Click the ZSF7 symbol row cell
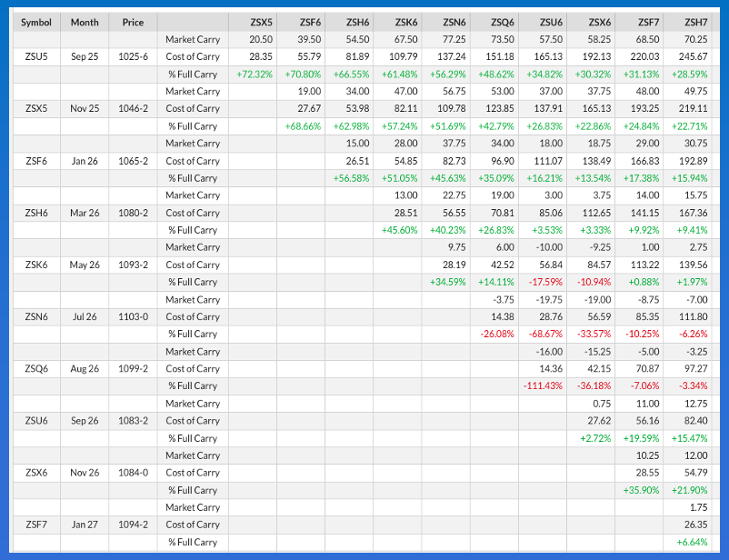 pyautogui.click(x=36, y=525)
